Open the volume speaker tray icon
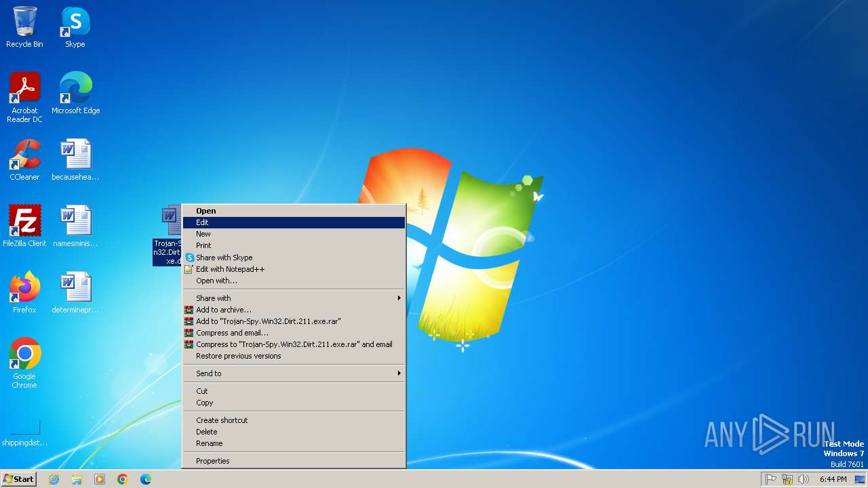This screenshot has width=868, height=488. [804, 479]
